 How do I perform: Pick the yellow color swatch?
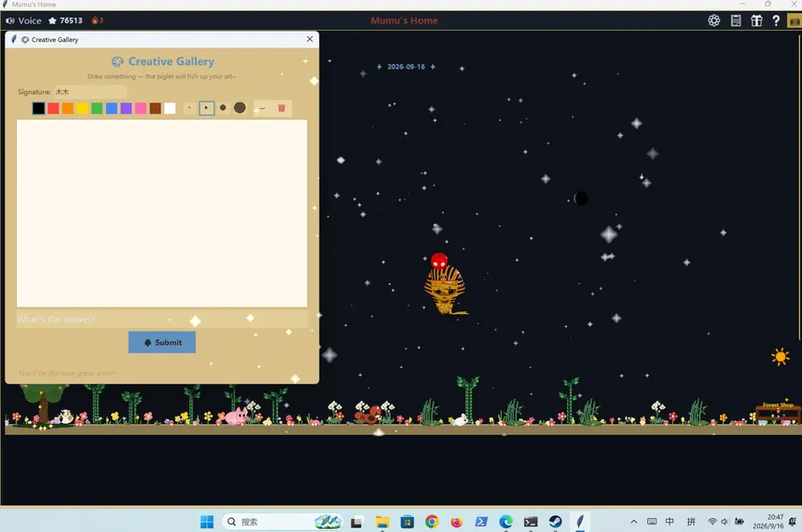click(x=82, y=108)
